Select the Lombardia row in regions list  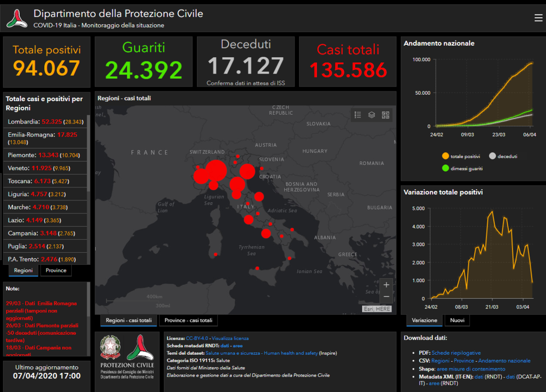45,122
